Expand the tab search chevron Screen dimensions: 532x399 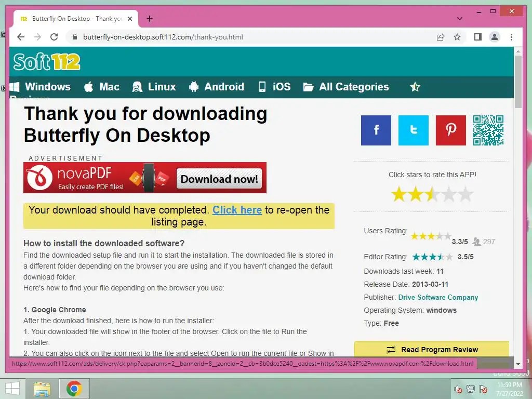coord(460,19)
